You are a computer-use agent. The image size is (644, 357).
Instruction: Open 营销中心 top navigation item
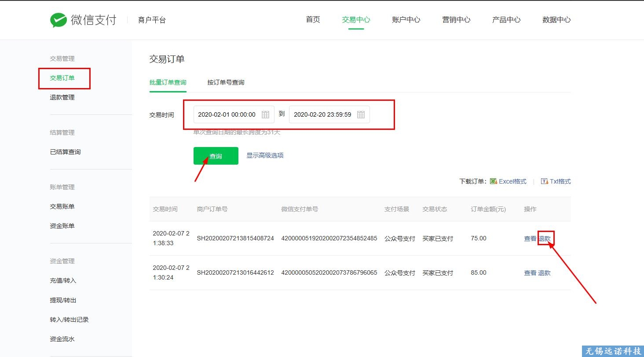456,20
